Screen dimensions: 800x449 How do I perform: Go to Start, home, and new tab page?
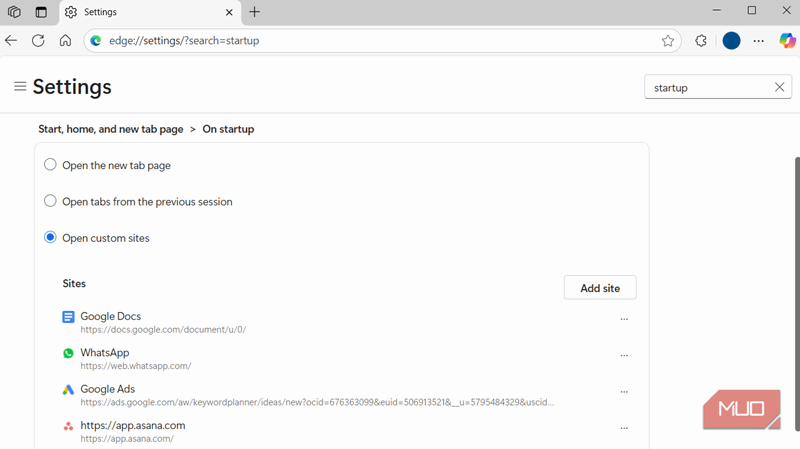tap(110, 129)
